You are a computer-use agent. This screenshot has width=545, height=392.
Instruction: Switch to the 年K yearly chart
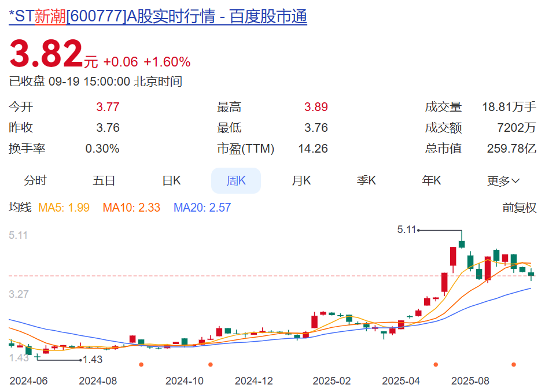[x=432, y=180]
